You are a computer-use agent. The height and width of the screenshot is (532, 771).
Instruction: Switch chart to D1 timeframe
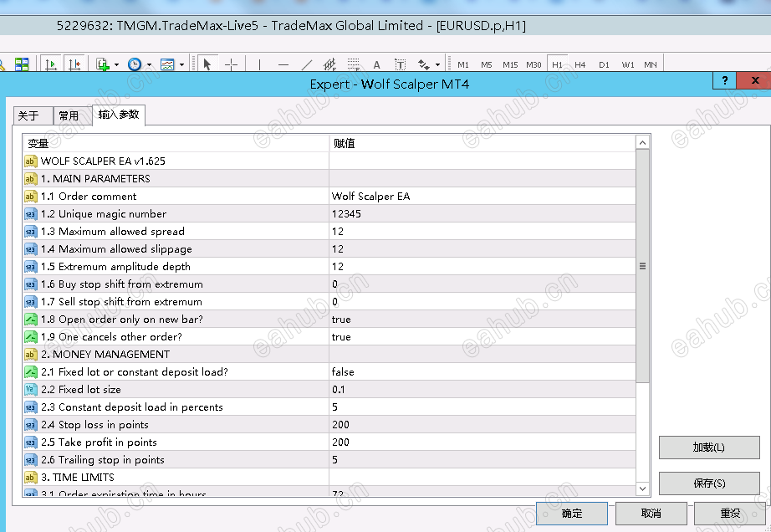click(x=604, y=65)
